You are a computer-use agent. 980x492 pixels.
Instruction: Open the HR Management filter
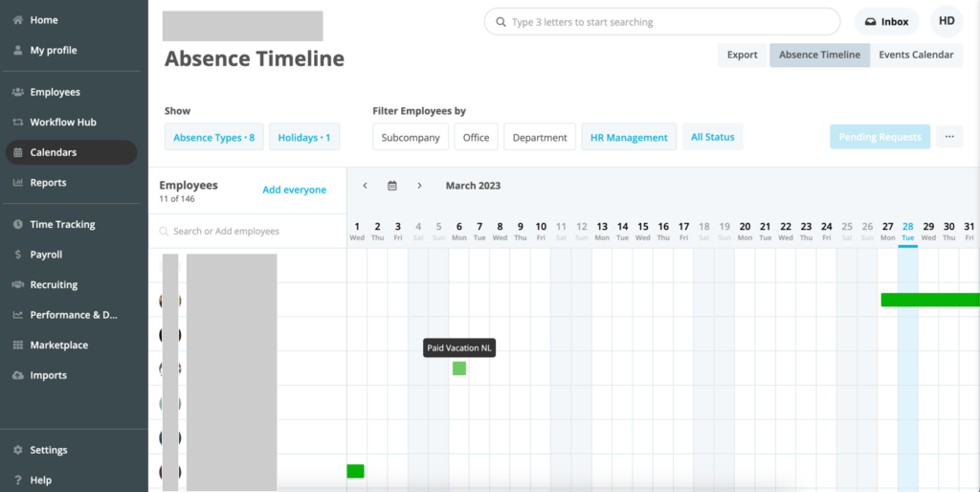[629, 137]
